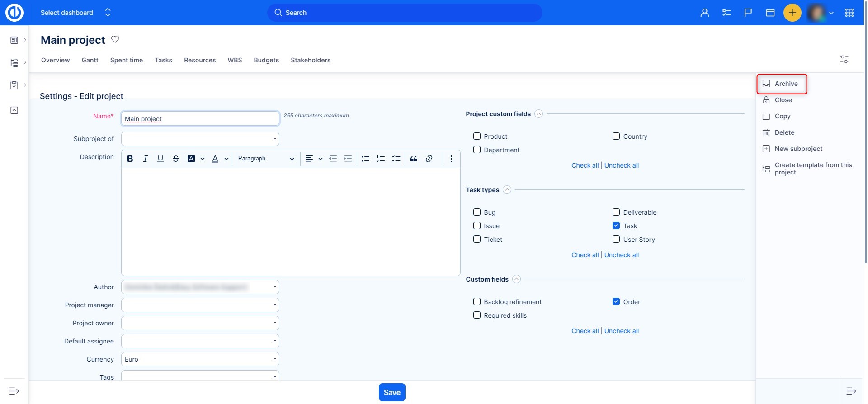This screenshot has height=404, width=868.
Task: Check the Backlog refinement custom field
Action: (477, 302)
